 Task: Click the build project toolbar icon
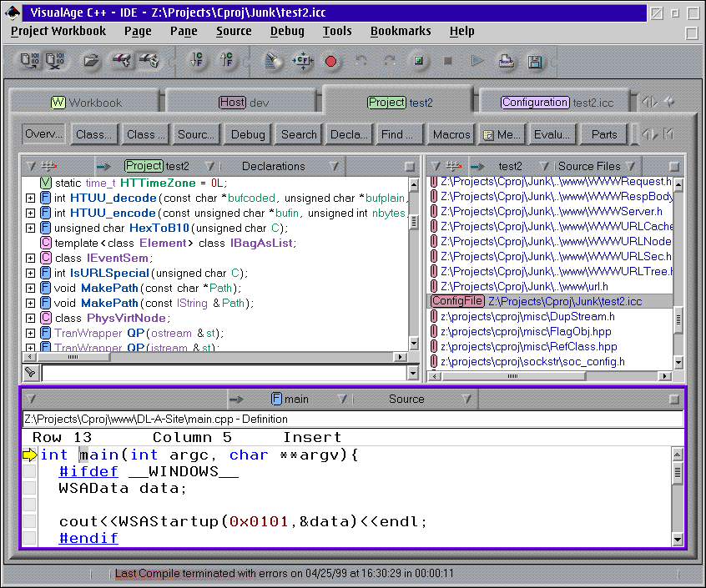30,61
